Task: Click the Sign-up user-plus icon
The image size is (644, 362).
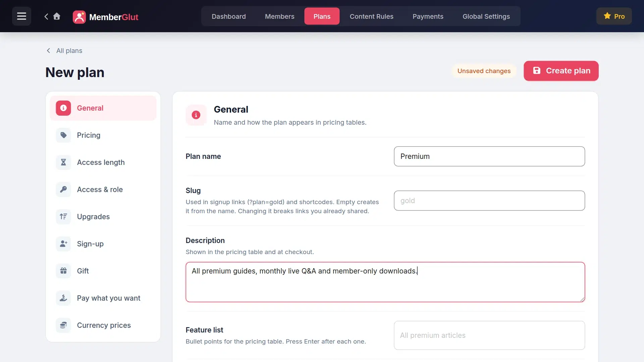Action: pyautogui.click(x=63, y=244)
